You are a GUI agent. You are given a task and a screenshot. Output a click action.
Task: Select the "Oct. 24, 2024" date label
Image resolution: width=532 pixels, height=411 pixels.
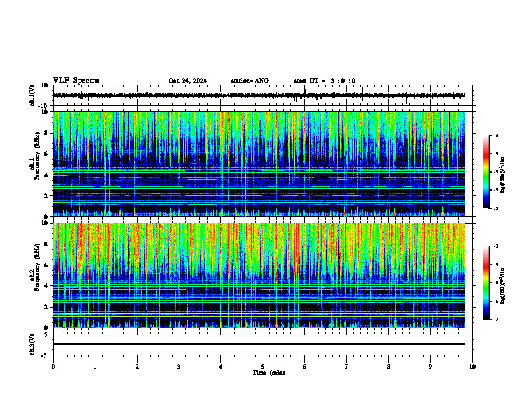[x=187, y=81]
